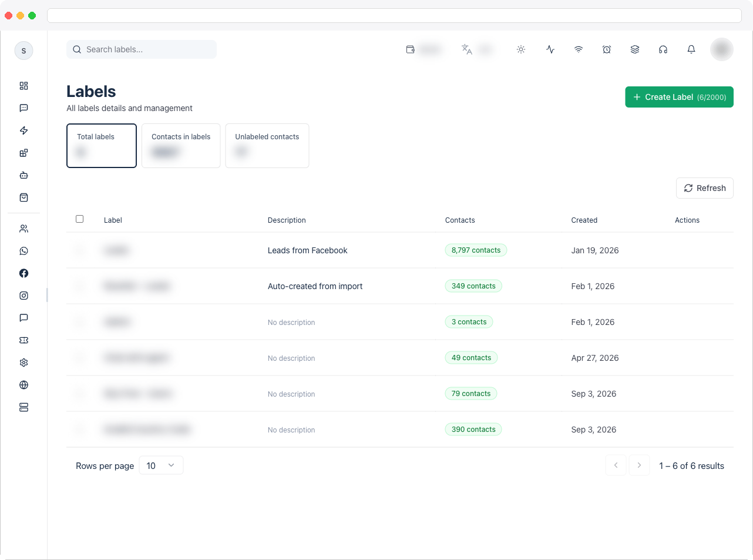Open the settings gear sidebar icon
The height and width of the screenshot is (560, 753).
click(x=23, y=363)
